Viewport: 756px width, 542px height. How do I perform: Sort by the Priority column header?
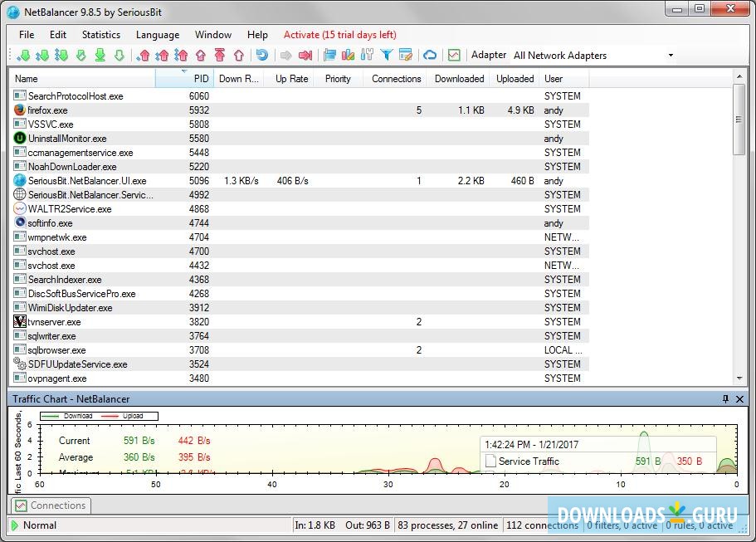[x=338, y=79]
